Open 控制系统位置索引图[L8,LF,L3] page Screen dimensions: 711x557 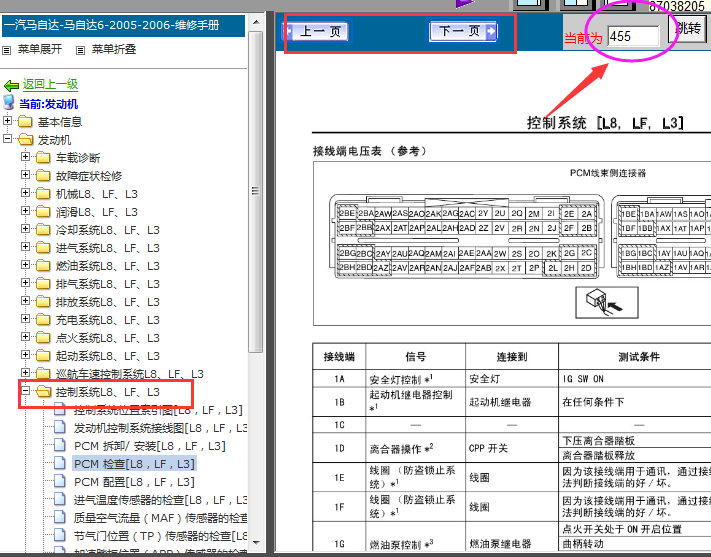tap(159, 410)
